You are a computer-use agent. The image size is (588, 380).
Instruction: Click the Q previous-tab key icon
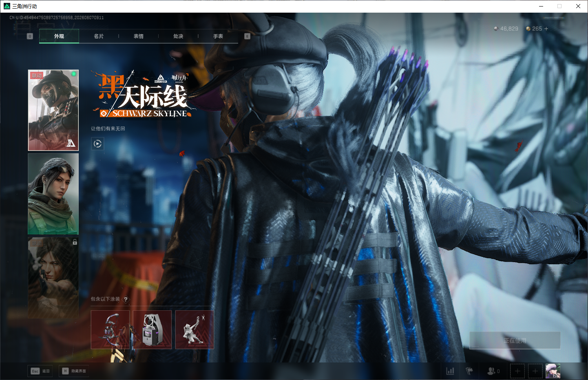point(30,36)
